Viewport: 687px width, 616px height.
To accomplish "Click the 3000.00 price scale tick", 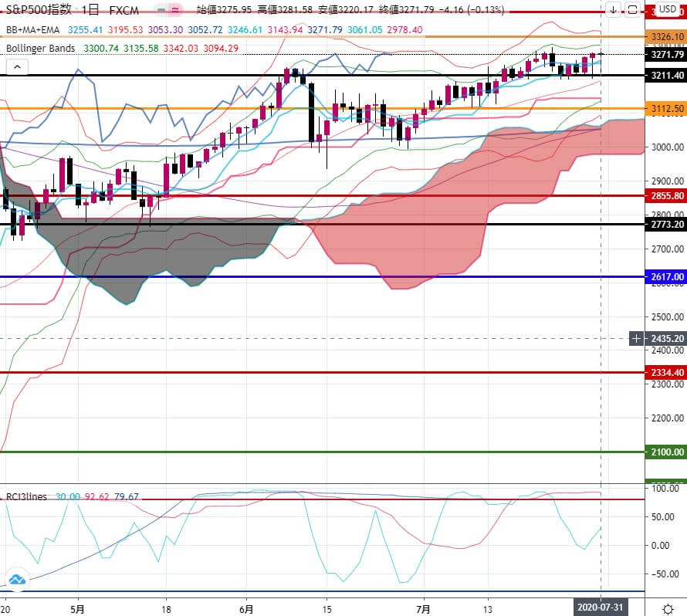I will coord(667,147).
